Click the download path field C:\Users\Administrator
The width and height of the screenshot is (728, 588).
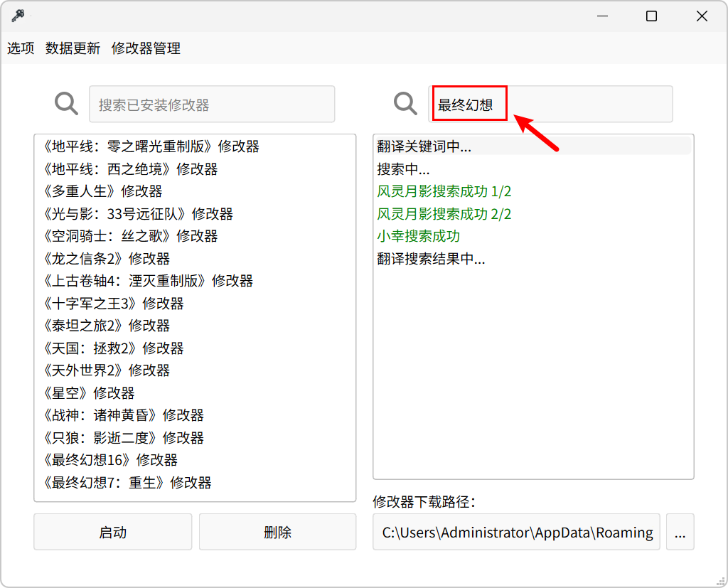(x=516, y=532)
